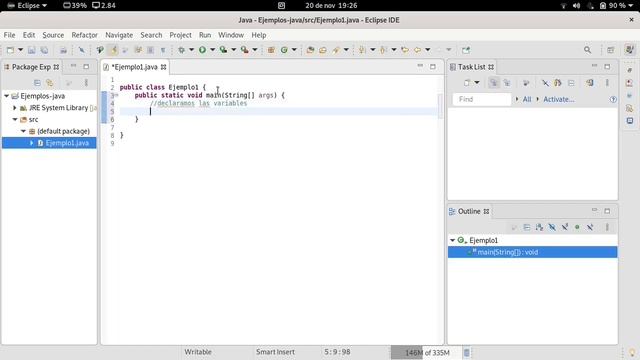Open dropdown arrow beside Debug button

point(191,50)
